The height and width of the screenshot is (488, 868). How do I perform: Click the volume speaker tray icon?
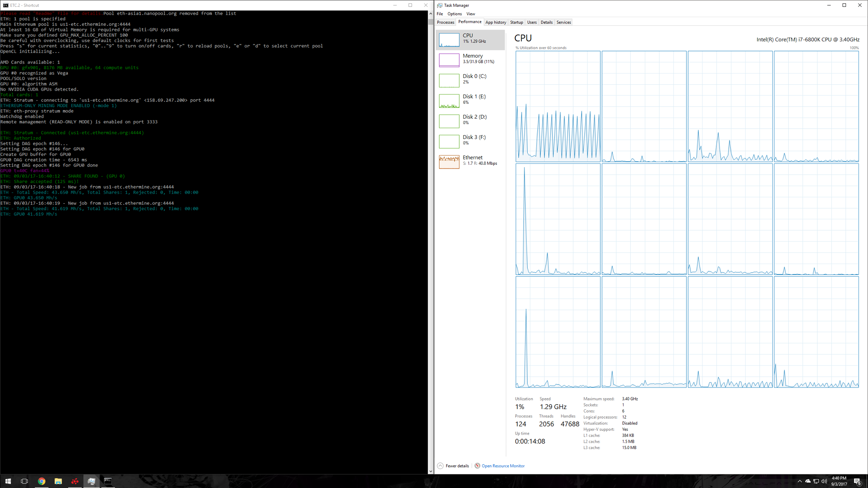click(x=824, y=481)
